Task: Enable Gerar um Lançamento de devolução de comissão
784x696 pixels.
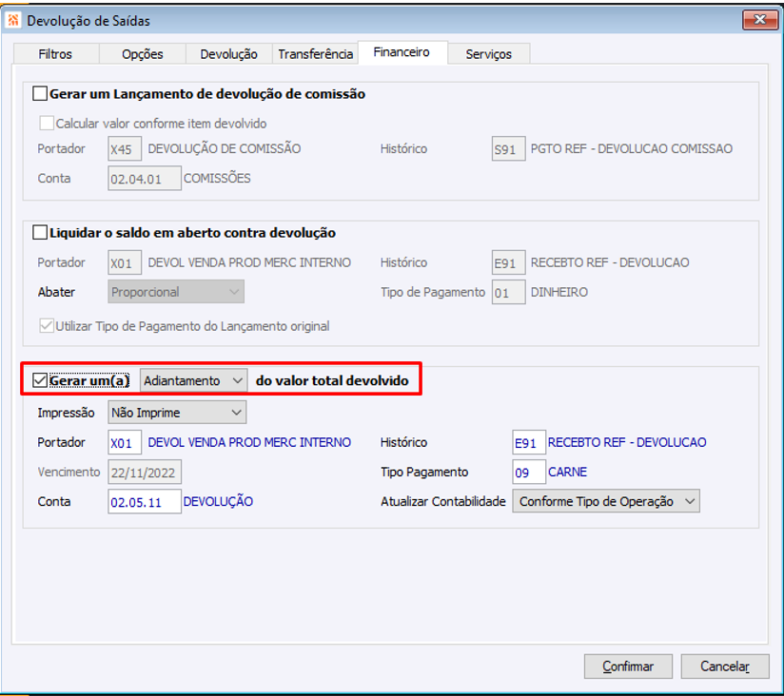Action: click(x=40, y=94)
